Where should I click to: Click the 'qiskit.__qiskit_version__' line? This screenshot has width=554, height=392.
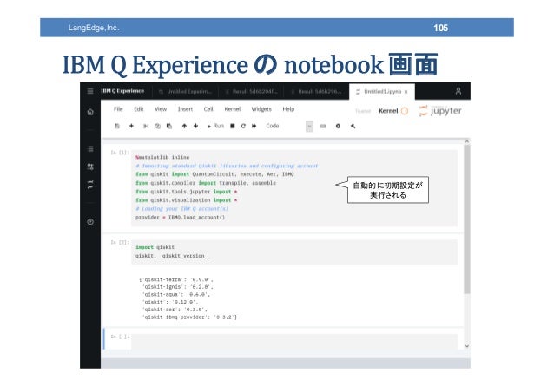(173, 256)
